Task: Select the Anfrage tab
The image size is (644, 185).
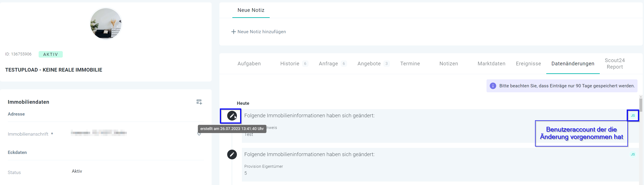Action: pyautogui.click(x=328, y=64)
